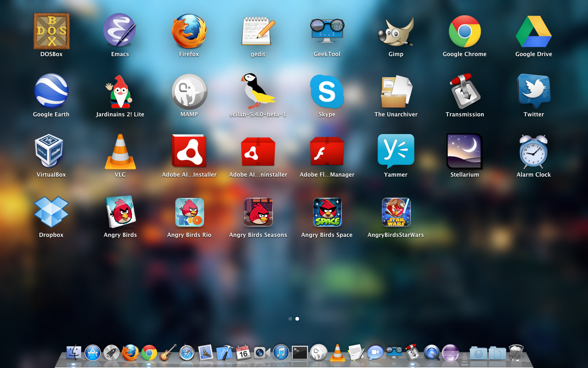Launch GeekTool from the Launchpad grid
This screenshot has width=588, height=368.
pyautogui.click(x=327, y=31)
